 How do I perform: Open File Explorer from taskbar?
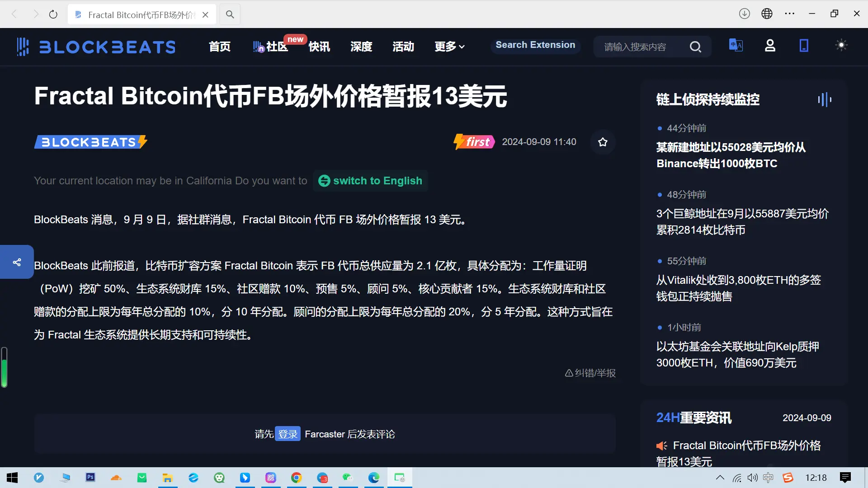[168, 478]
